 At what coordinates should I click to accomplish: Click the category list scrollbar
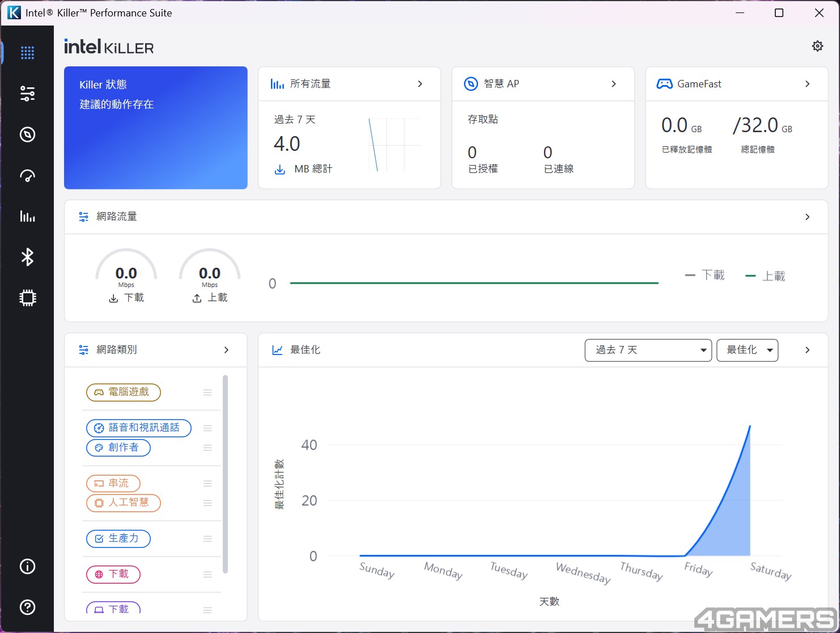(x=226, y=474)
